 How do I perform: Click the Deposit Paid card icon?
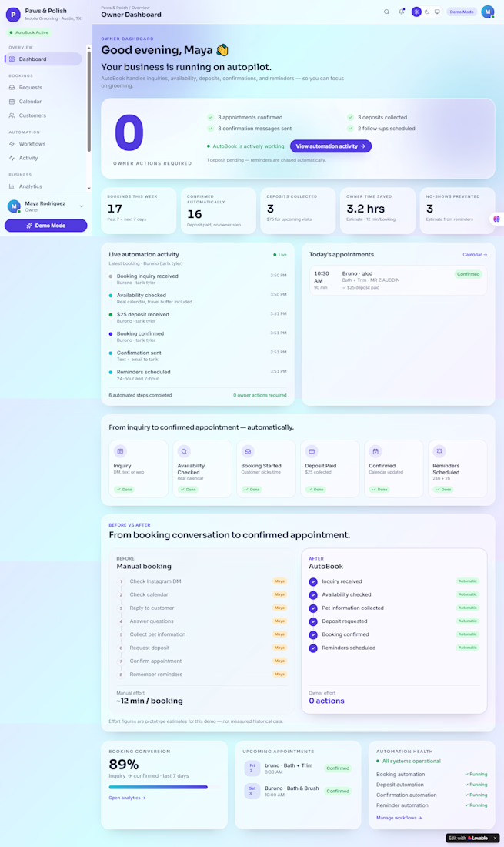[312, 451]
